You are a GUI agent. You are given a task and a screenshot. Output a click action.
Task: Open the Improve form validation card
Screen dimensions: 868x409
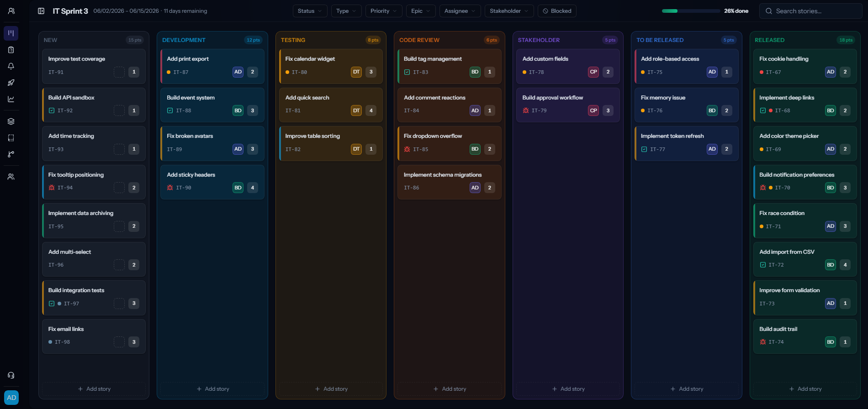pos(805,298)
